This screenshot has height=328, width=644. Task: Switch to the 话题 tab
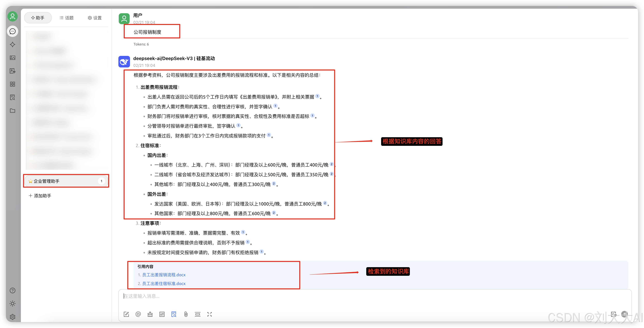coord(66,18)
